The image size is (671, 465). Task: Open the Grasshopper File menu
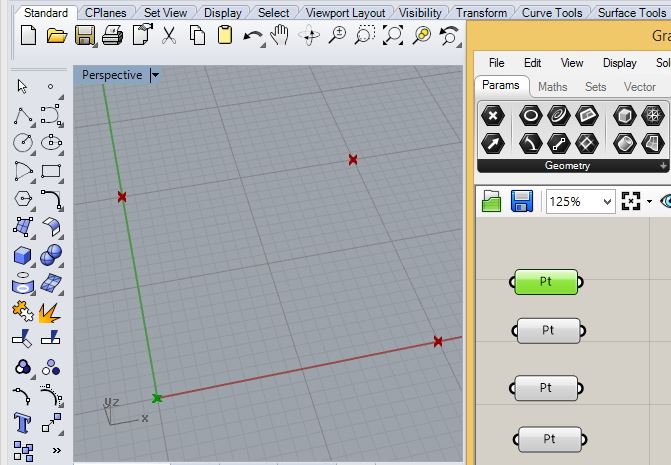496,63
